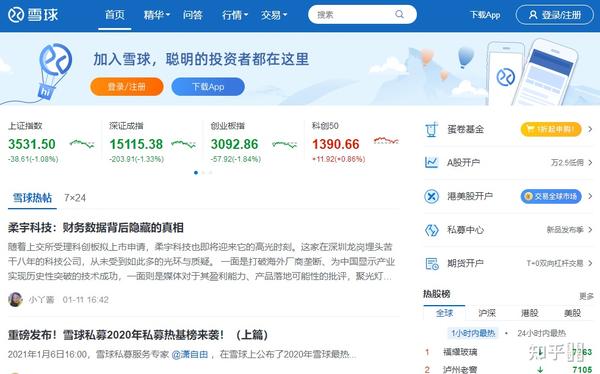The image size is (600, 374).
Task: Click the 交易全球市场 badge
Action: [x=551, y=196]
